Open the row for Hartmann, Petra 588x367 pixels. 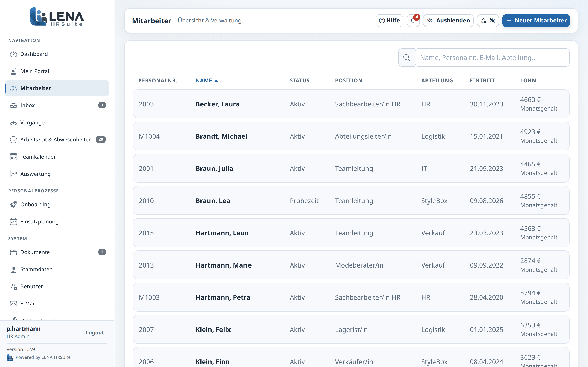click(x=351, y=297)
